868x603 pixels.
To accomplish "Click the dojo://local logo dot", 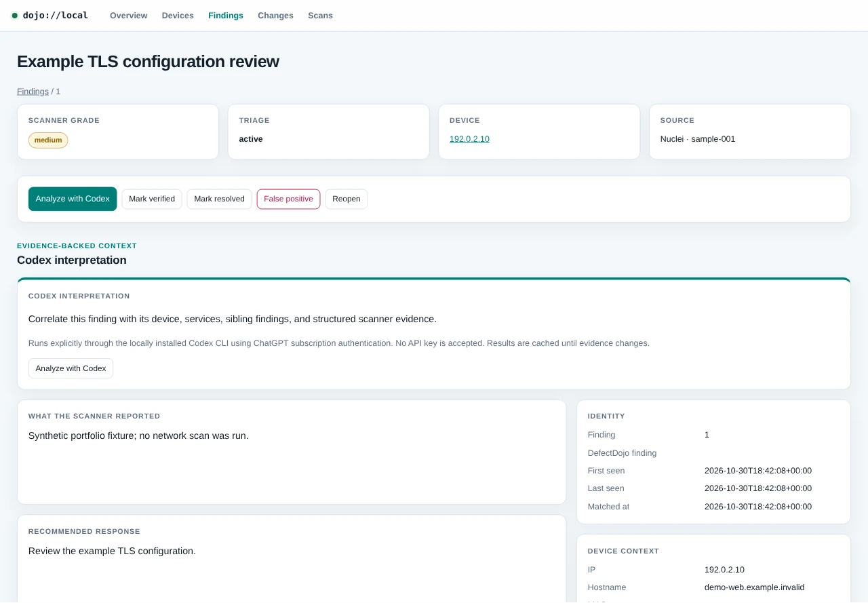I will (15, 16).
